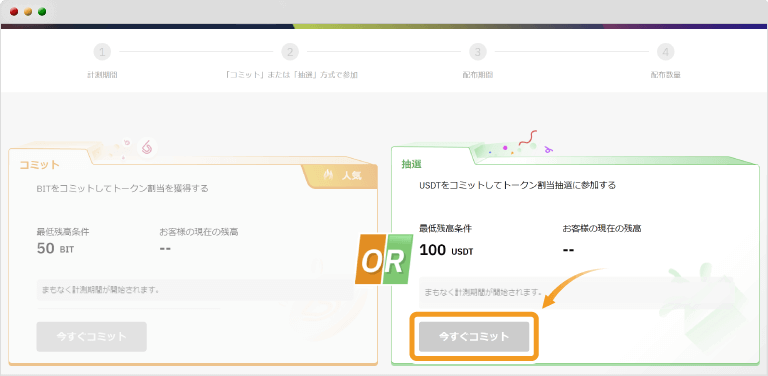Image resolution: width=768 pixels, height=376 pixels.
Task: Select step 3 circle 配布期間
Action: click(x=478, y=52)
